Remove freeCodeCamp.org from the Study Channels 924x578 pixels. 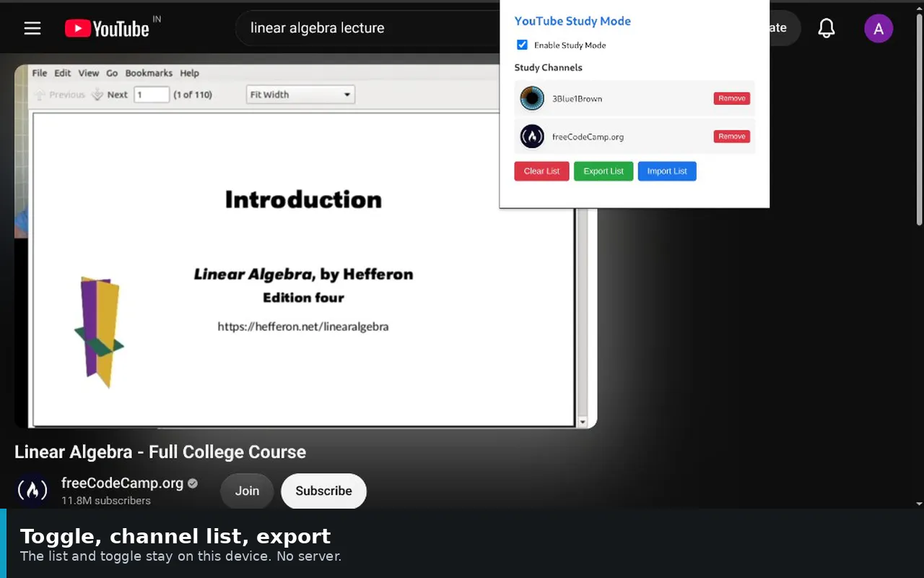(732, 136)
